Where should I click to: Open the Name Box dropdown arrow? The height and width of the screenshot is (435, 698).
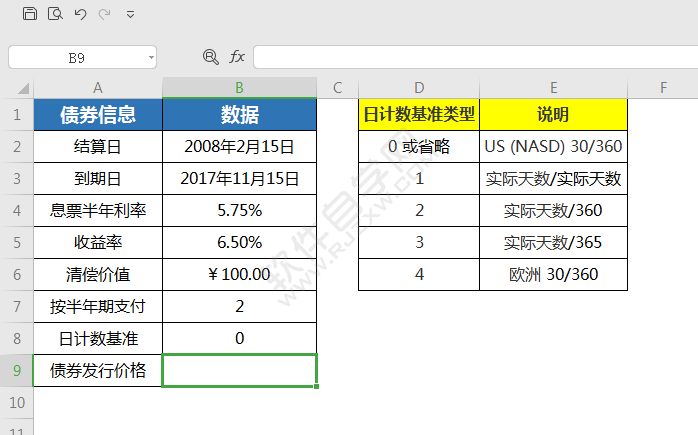coord(151,57)
